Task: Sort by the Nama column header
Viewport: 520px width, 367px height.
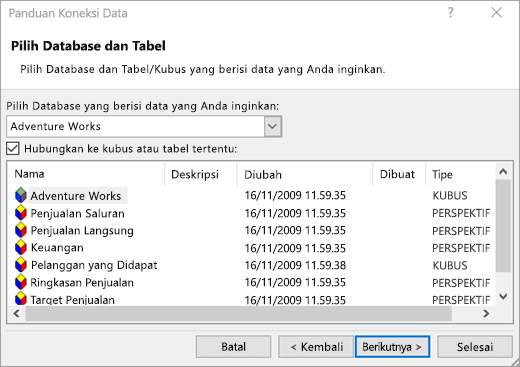Action: click(86, 174)
